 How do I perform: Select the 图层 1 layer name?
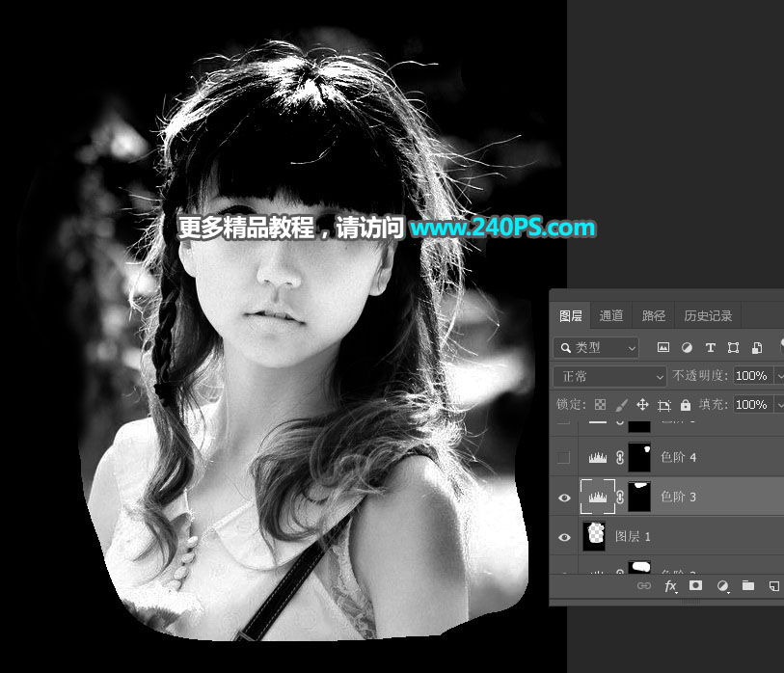coord(633,536)
